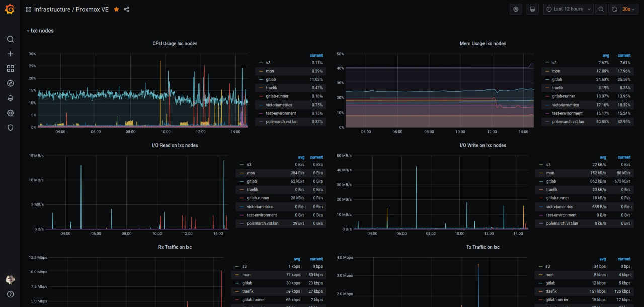The width and height of the screenshot is (644, 307).
Task: Open the Dashboards grid icon in sidebar
Action: point(10,69)
